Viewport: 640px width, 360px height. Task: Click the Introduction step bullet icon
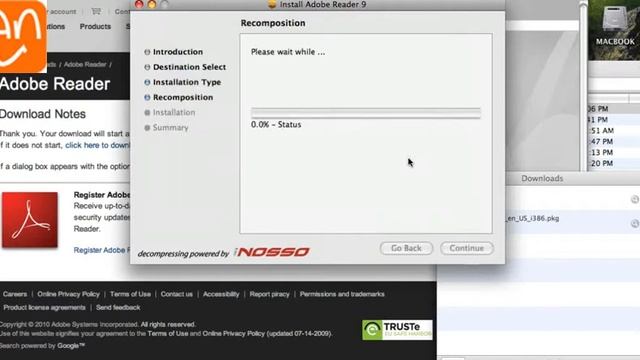click(x=147, y=52)
